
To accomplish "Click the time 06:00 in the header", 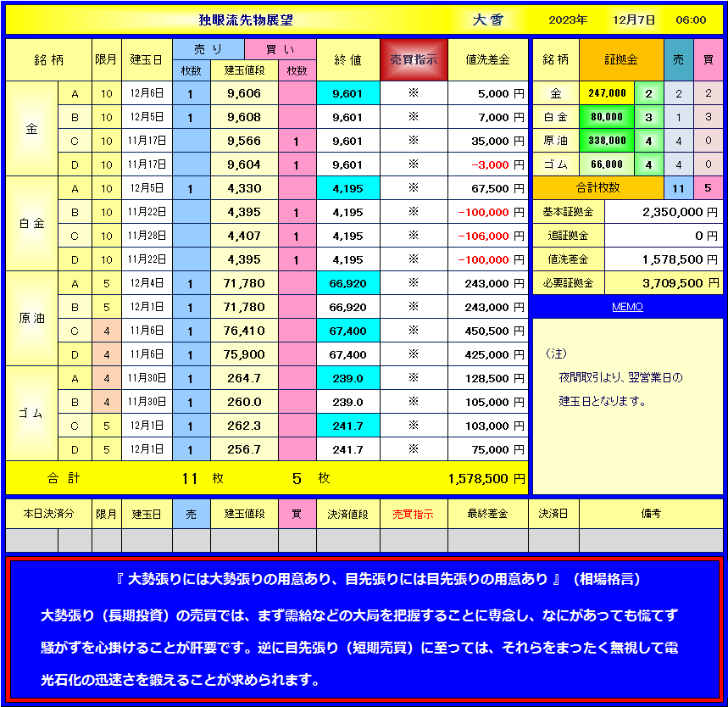I will (x=691, y=20).
